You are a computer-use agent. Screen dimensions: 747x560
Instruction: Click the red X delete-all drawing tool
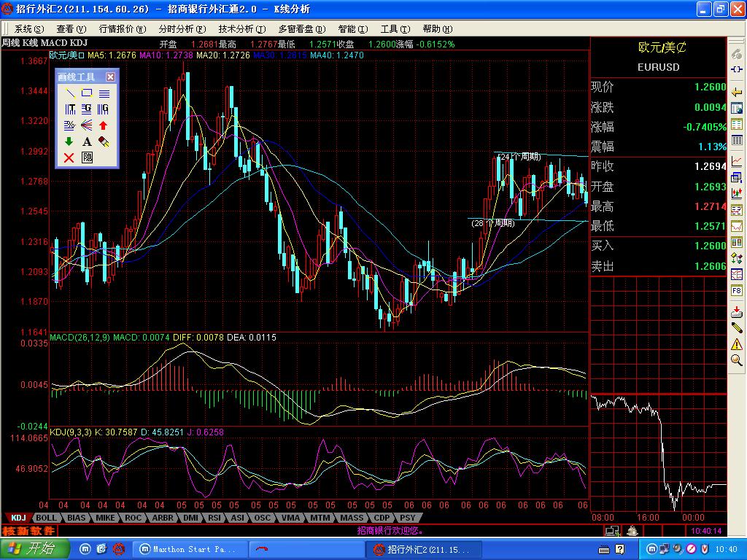coord(69,157)
